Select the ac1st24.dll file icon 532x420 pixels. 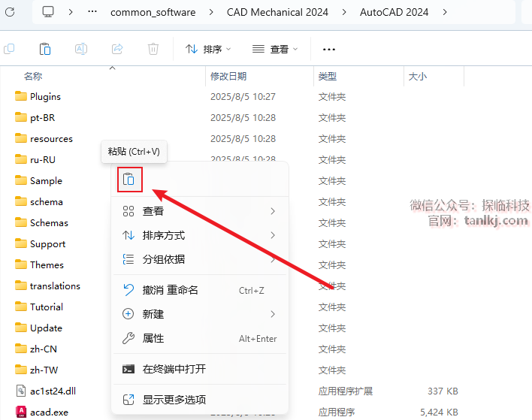tap(21, 391)
